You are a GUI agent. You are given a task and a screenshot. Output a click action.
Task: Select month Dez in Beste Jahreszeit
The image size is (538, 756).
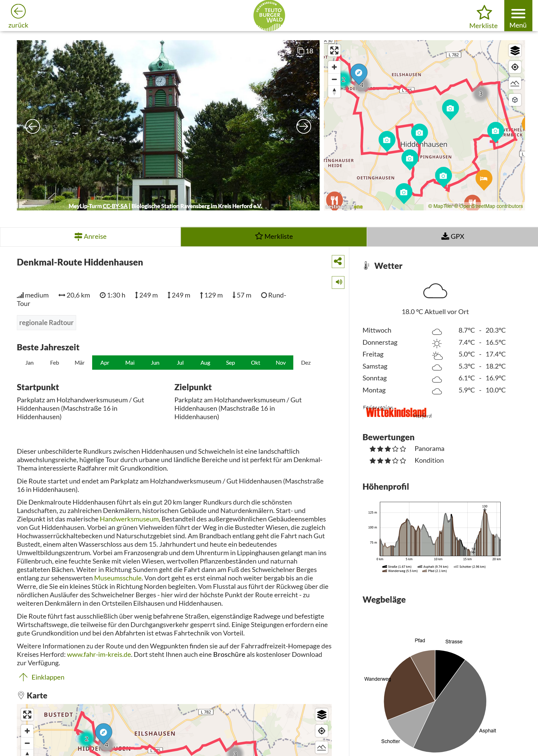(306, 363)
